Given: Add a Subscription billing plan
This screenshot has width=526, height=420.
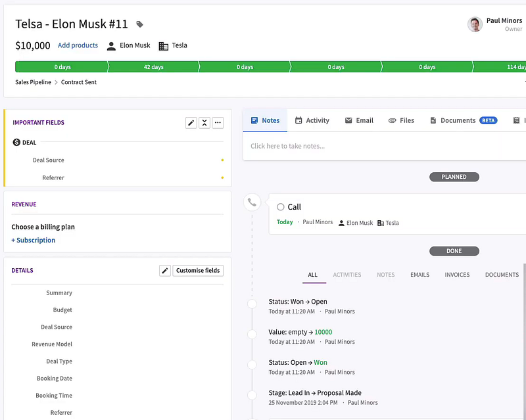Looking at the screenshot, I should pos(34,240).
